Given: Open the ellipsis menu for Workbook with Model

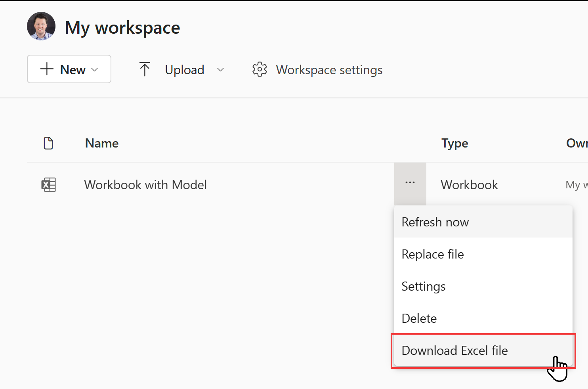Looking at the screenshot, I should [410, 183].
